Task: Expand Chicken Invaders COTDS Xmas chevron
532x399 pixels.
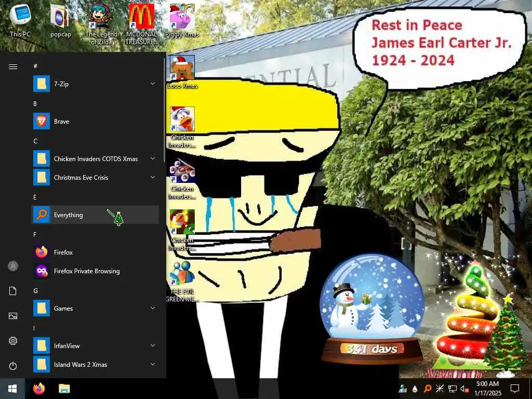Action: (153, 158)
